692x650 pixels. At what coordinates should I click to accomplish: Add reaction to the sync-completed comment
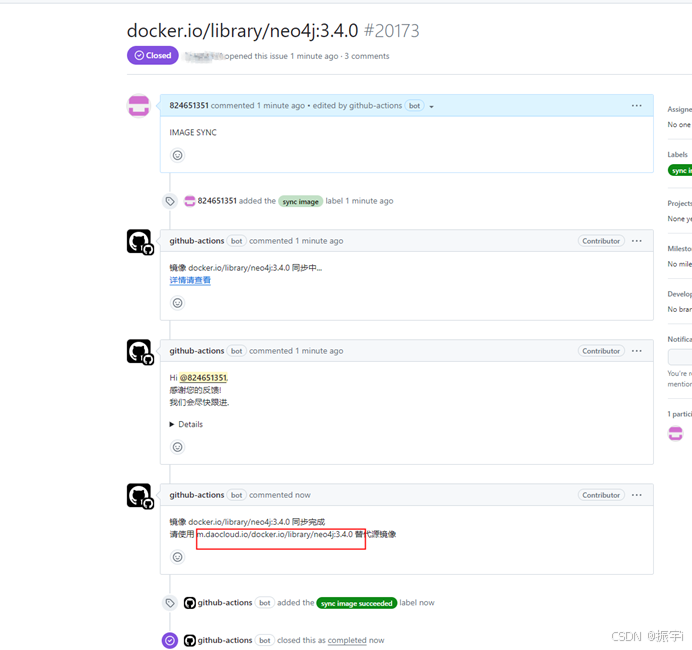[177, 557]
